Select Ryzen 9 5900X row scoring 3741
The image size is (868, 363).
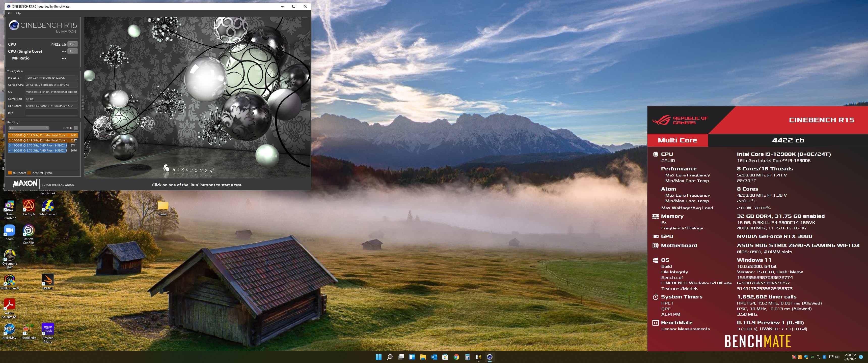point(43,145)
